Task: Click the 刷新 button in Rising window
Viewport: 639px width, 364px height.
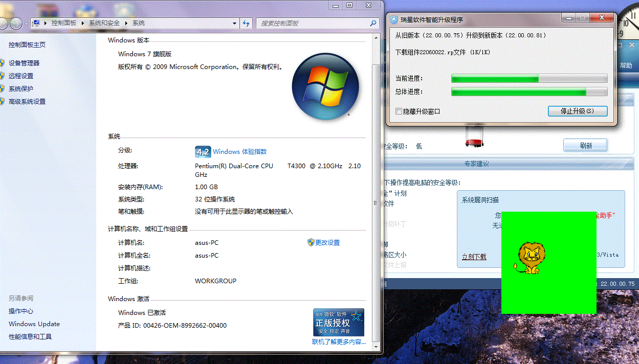Action: coord(586,146)
